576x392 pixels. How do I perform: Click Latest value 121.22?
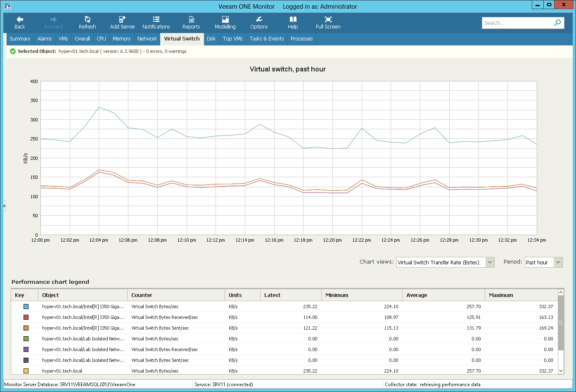tap(310, 328)
